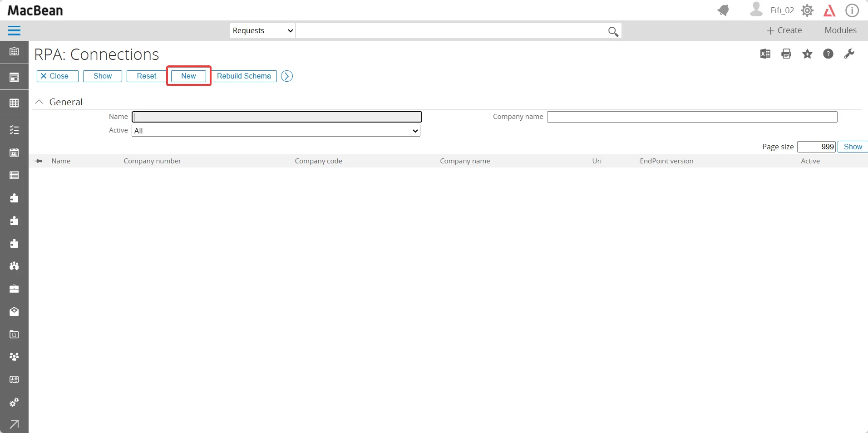Open the help question mark
Screen dimensions: 868x433
click(x=828, y=54)
